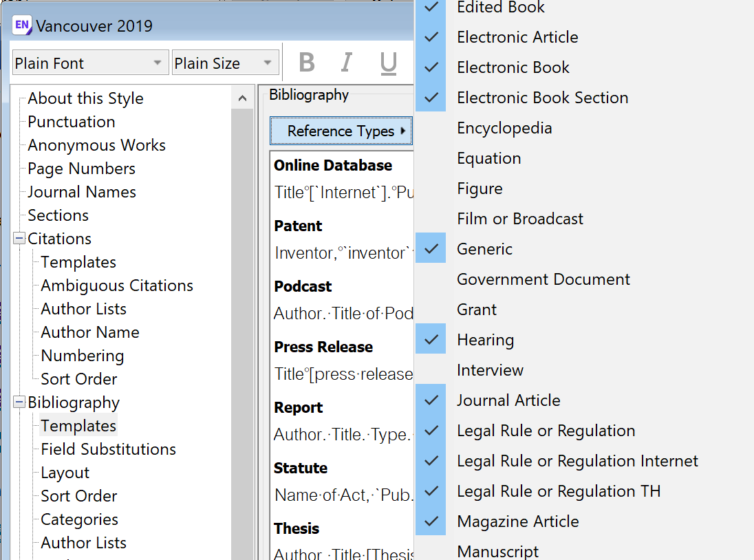Apply italic formatting with I icon
The width and height of the screenshot is (754, 560).
(347, 63)
